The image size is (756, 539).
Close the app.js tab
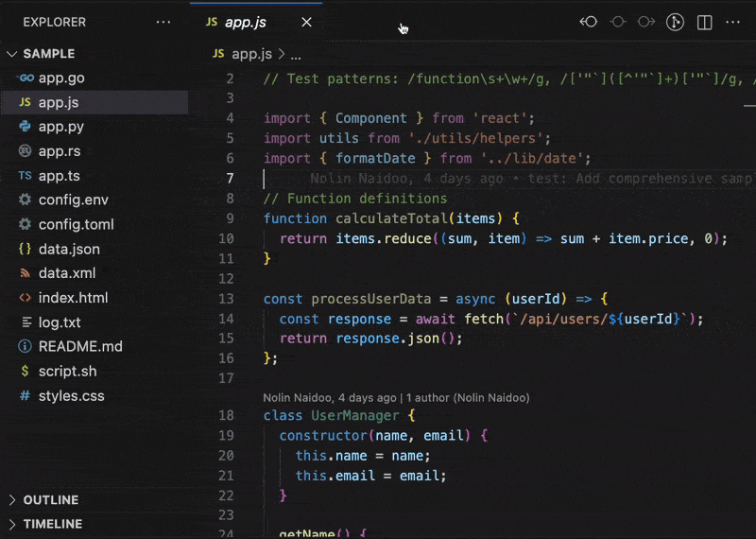(306, 22)
